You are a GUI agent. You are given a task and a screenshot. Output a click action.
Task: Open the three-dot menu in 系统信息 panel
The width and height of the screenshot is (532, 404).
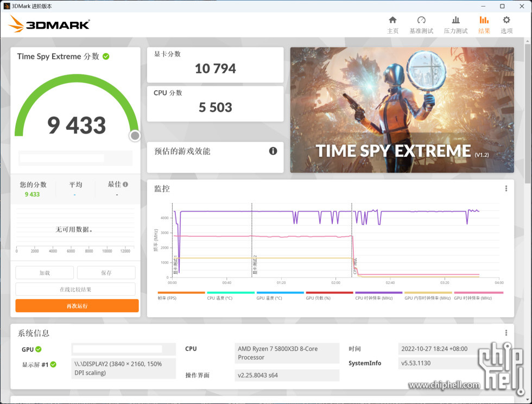(x=506, y=333)
